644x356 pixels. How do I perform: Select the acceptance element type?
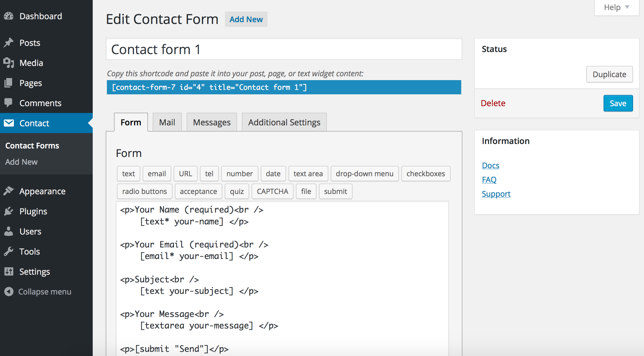point(198,191)
